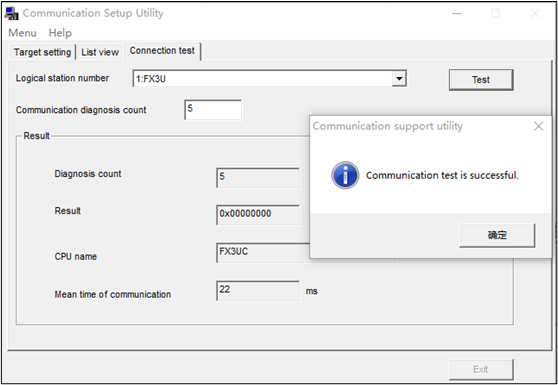Open the Help menu
Viewport: 558px width, 385px height.
(60, 33)
